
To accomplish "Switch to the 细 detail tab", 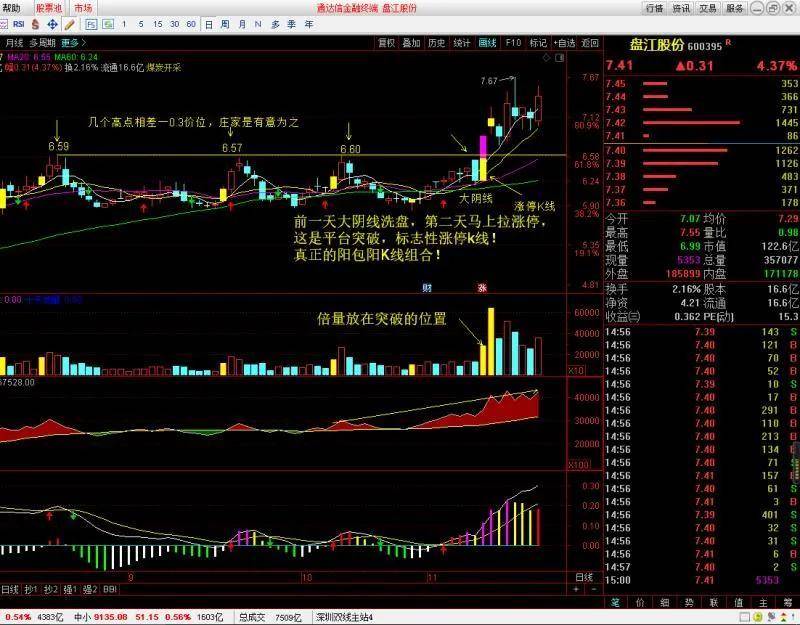I will [664, 603].
